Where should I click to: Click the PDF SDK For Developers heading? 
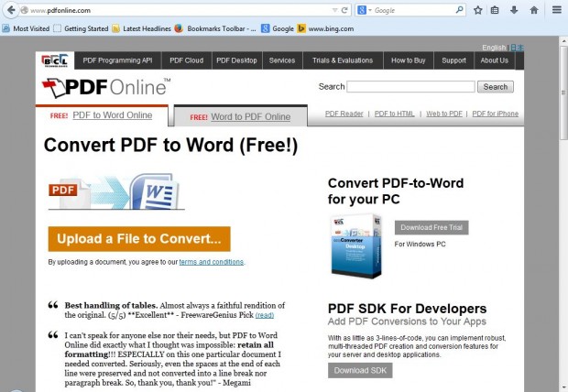(x=407, y=309)
